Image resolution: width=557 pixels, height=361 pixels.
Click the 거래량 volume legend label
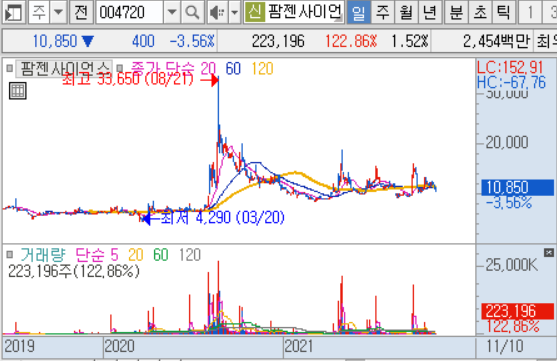click(x=43, y=255)
